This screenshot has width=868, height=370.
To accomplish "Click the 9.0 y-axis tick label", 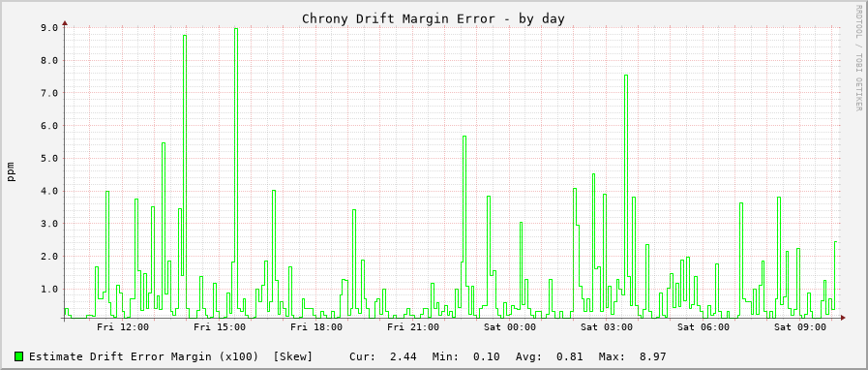I will (49, 28).
